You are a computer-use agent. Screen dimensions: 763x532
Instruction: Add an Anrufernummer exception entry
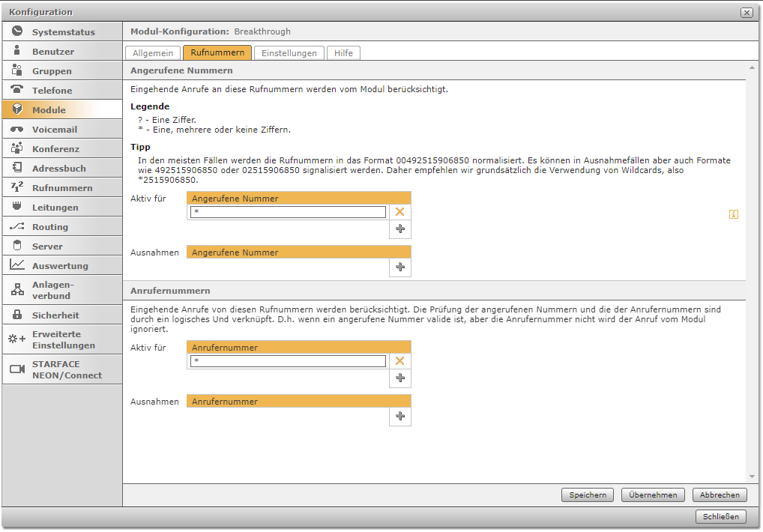(x=399, y=417)
